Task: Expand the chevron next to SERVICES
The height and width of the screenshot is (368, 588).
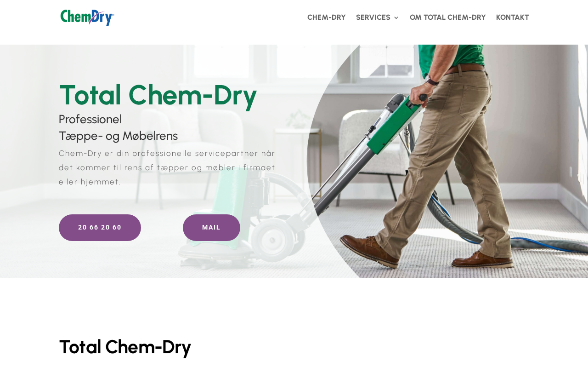Action: [396, 17]
